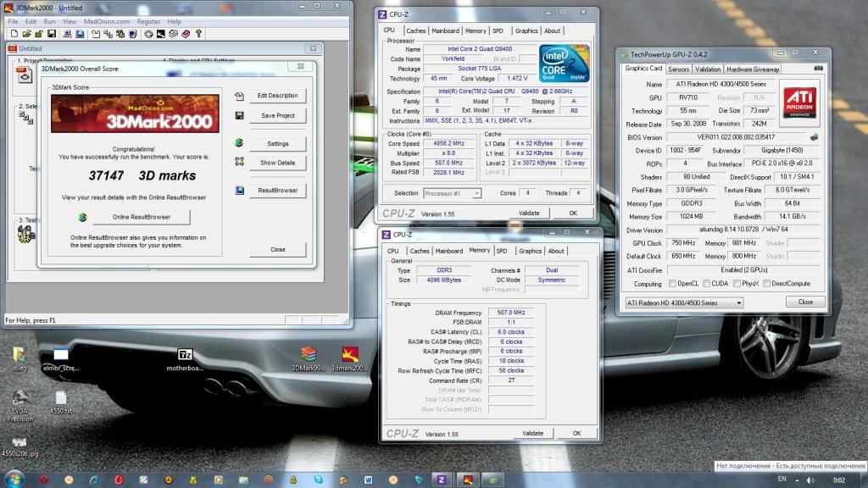Click the EN language indicator in the tray

(x=782, y=480)
